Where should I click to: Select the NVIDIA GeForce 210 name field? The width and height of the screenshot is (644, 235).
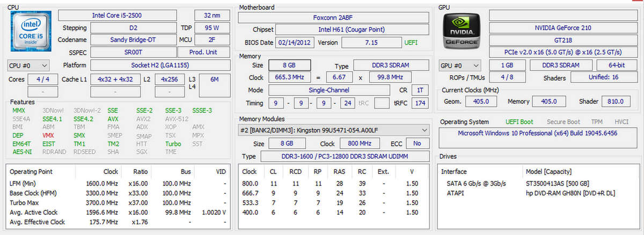[562, 27]
